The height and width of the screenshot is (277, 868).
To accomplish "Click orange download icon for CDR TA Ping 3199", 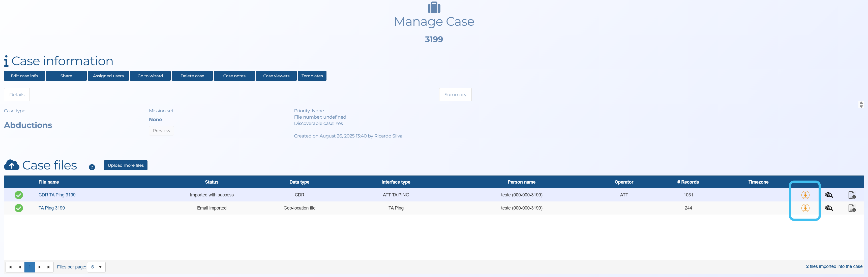I will click(805, 195).
